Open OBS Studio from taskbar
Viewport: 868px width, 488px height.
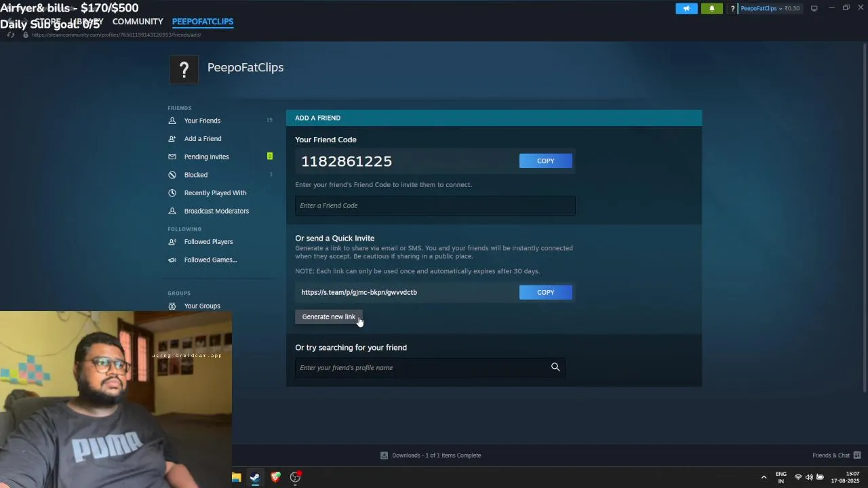pos(296,477)
